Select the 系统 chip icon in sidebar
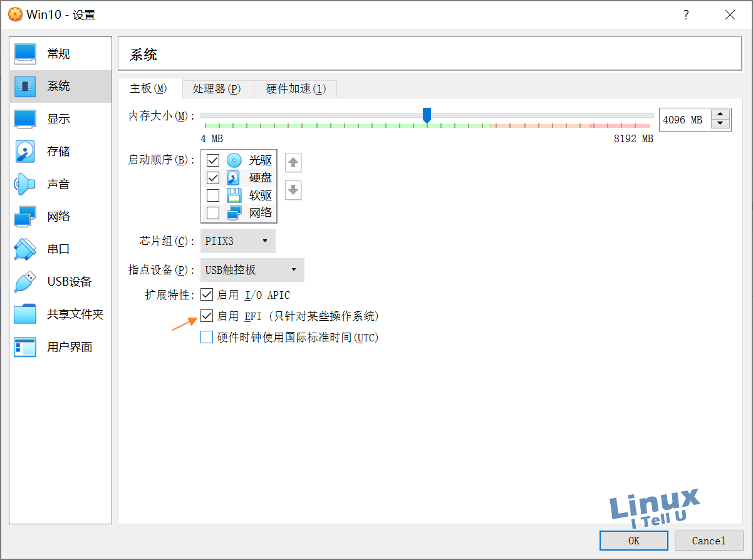Screen dimensions: 753x560 point(25,86)
